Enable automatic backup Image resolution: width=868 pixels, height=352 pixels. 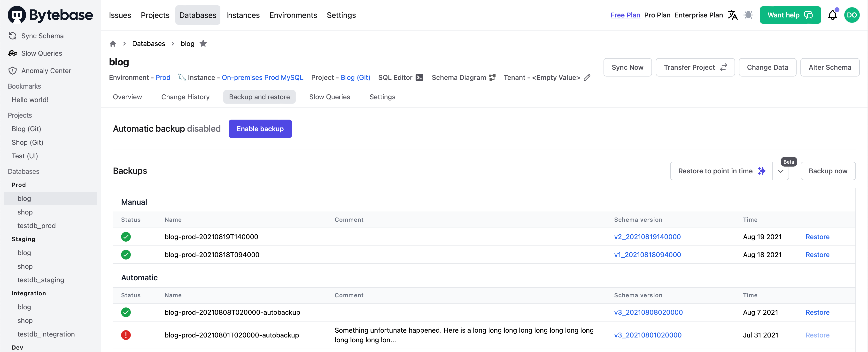(x=260, y=129)
